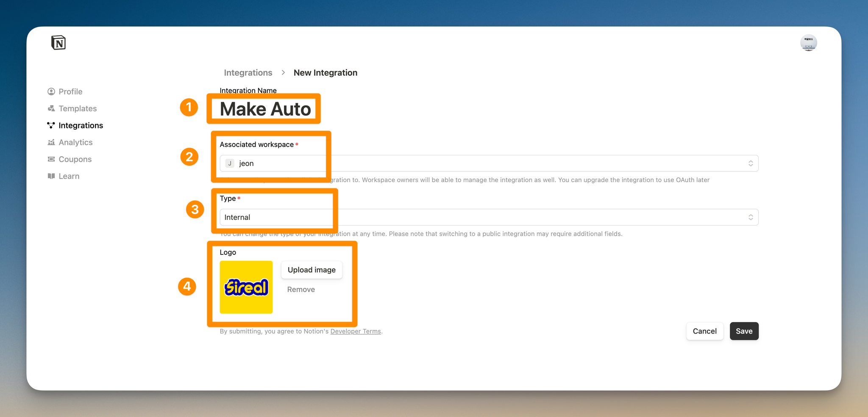Click the Profile sidebar icon
This screenshot has width=868, height=417.
coord(51,91)
